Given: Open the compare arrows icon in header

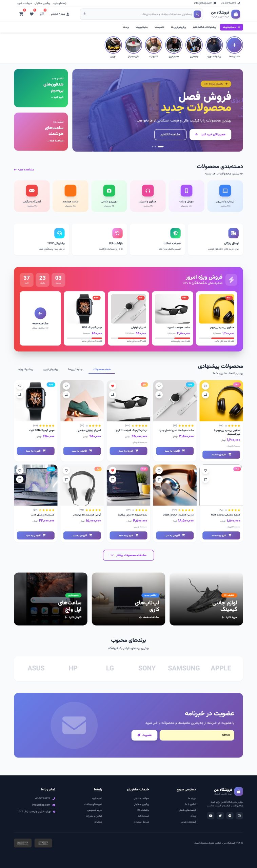Looking at the screenshot, I should click(42, 14).
